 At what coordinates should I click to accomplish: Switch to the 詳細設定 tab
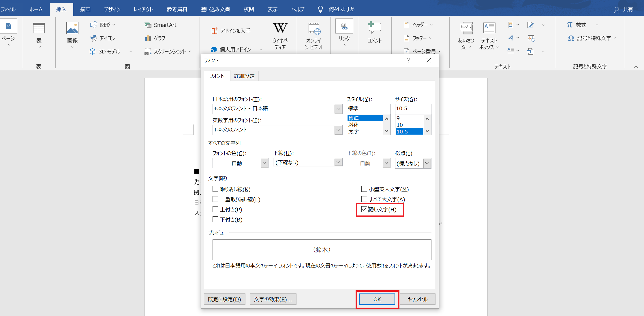click(x=244, y=76)
